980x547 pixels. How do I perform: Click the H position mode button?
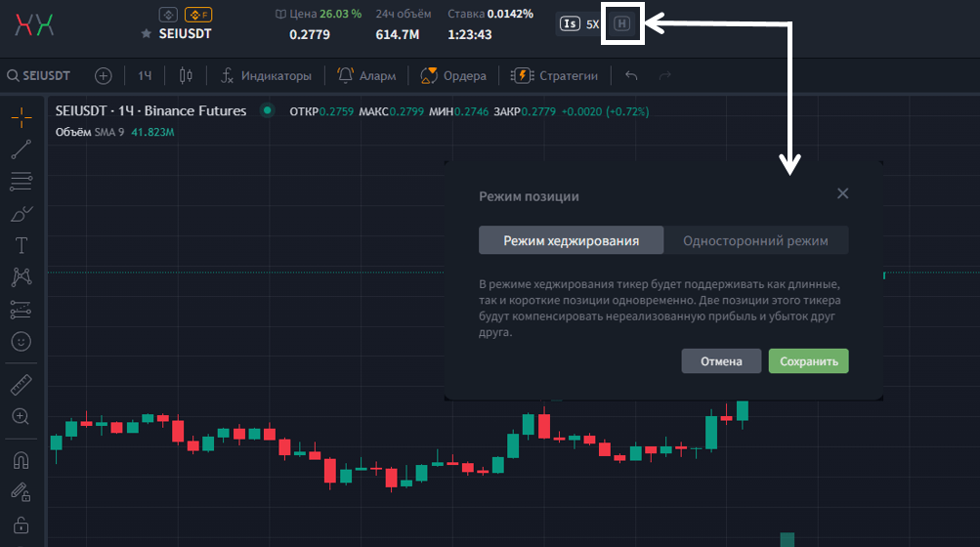click(621, 23)
